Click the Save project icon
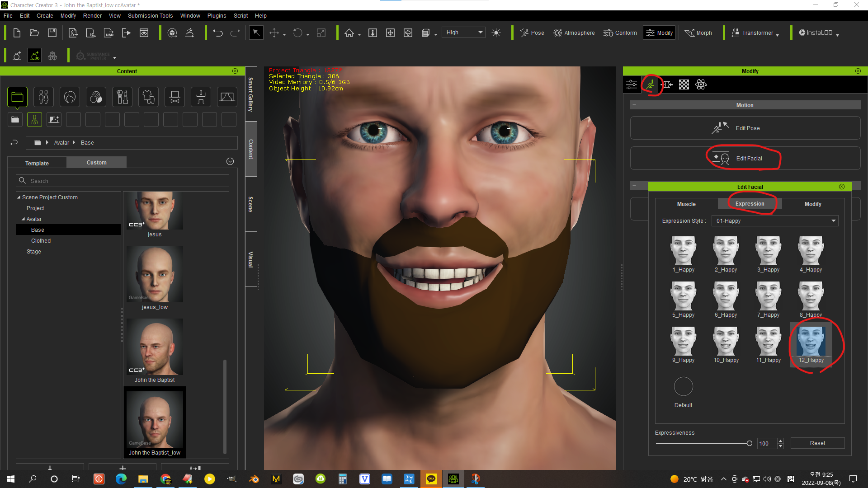 52,33
